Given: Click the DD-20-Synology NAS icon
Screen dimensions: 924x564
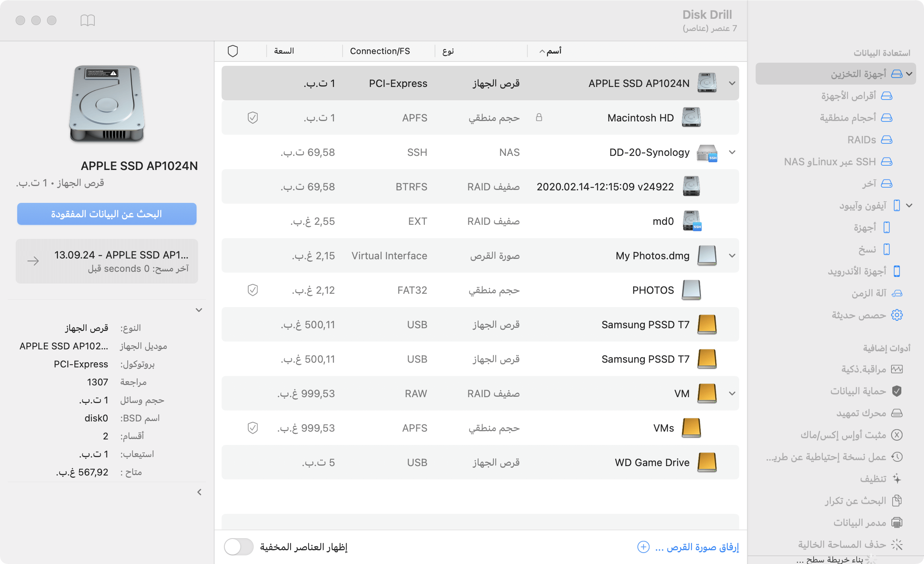Looking at the screenshot, I should [707, 152].
